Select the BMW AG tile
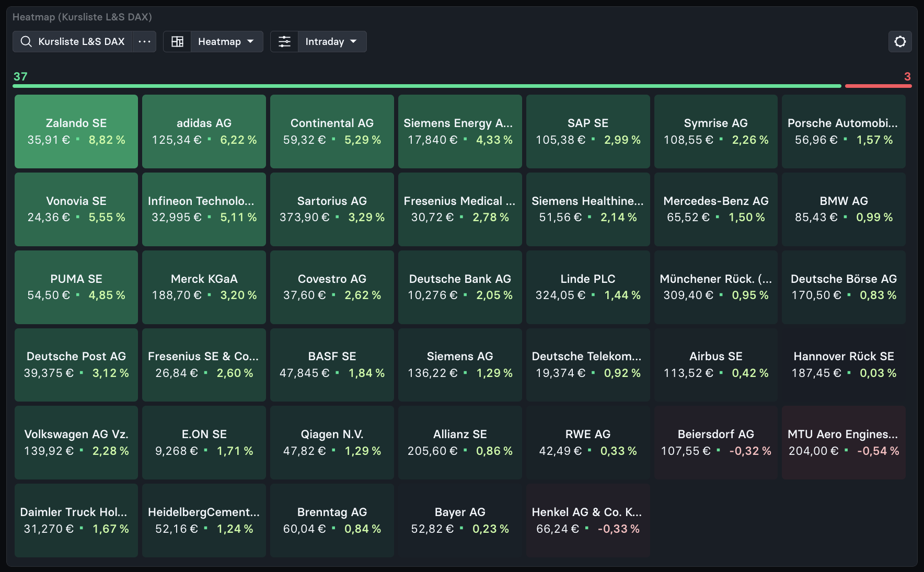Screen dimensions: 924x572 pyautogui.click(x=844, y=209)
